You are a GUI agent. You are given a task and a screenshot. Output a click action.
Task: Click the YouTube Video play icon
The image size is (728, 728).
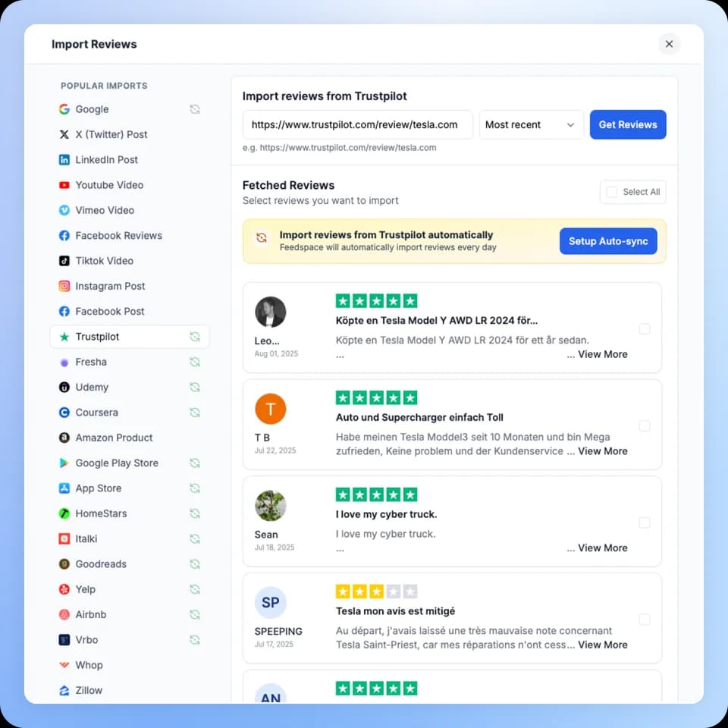tap(64, 185)
